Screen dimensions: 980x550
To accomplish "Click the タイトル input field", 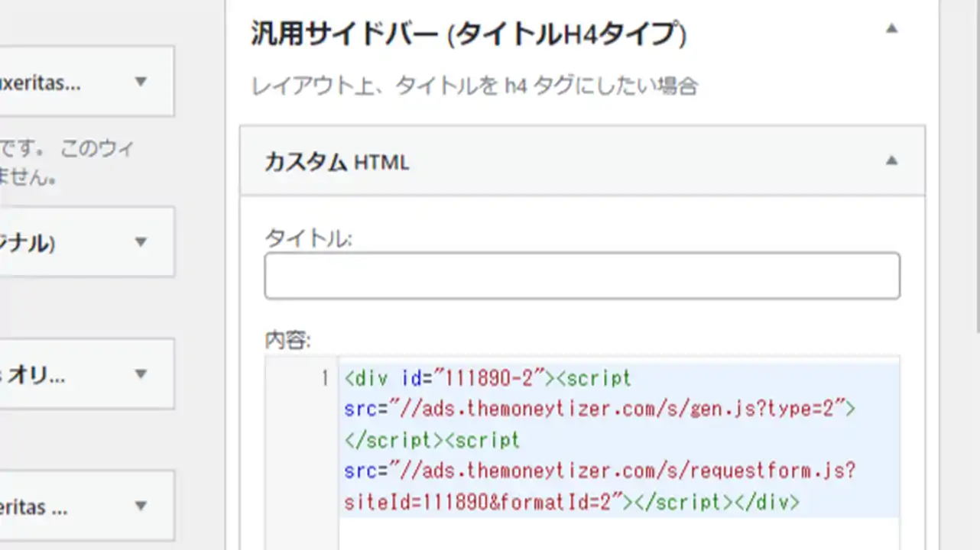I will pyautogui.click(x=582, y=276).
